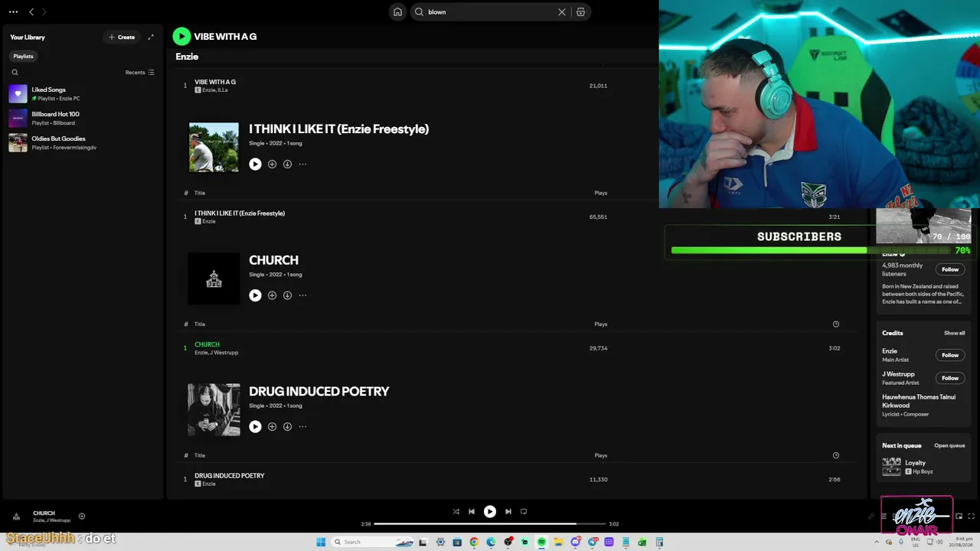Select the VIBE WITH A G track row
This screenshot has height=551, width=980.
(517, 86)
